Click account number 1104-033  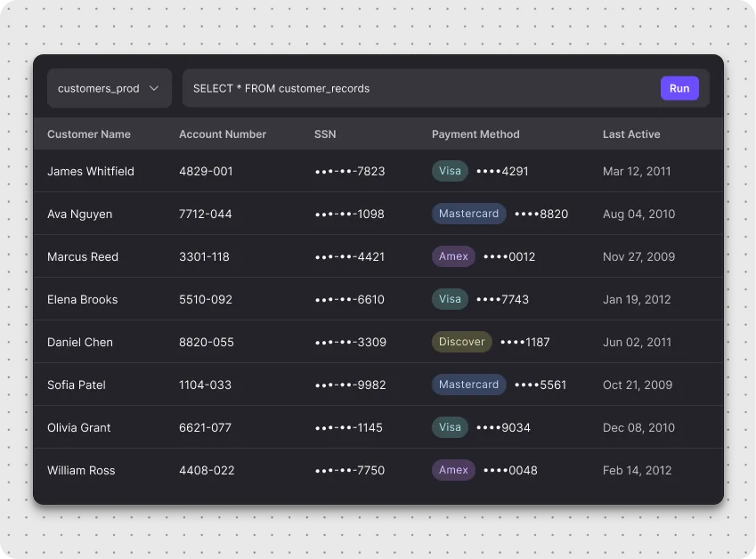(205, 385)
